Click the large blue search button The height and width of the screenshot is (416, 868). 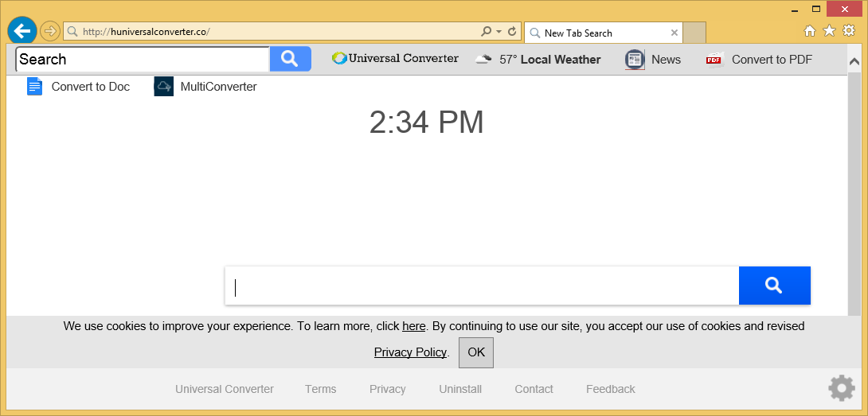[775, 286]
